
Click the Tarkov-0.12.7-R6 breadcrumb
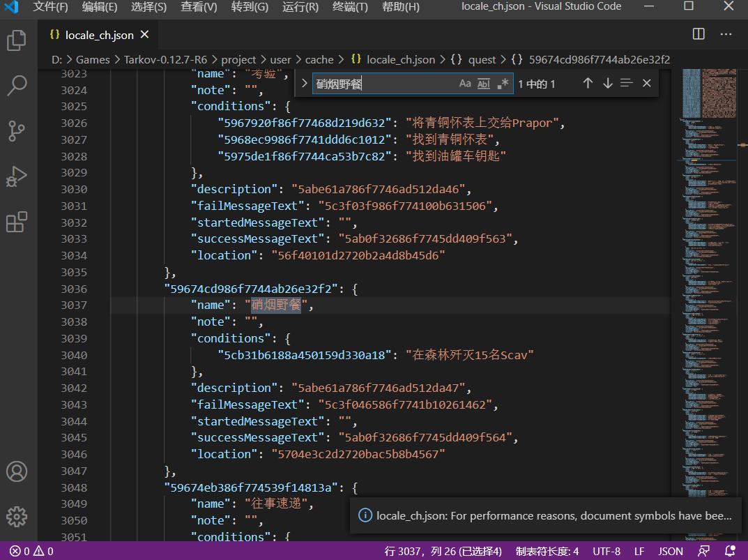tap(165, 60)
